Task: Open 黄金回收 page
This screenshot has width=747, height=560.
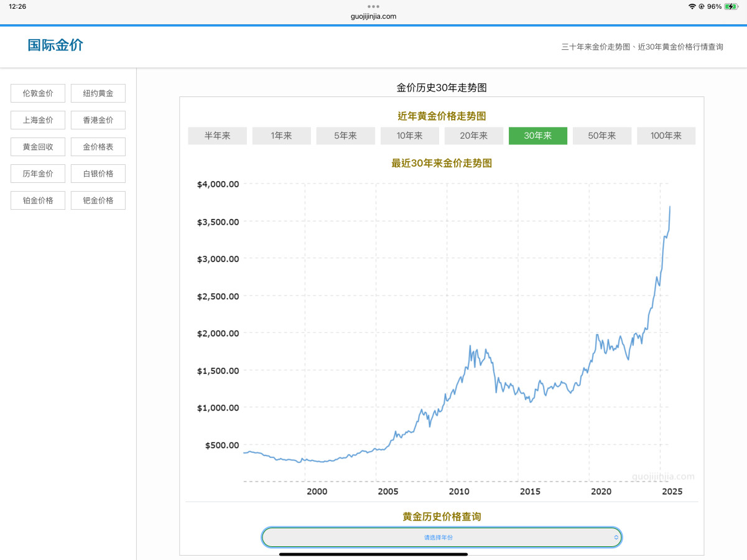Action: pyautogui.click(x=38, y=147)
